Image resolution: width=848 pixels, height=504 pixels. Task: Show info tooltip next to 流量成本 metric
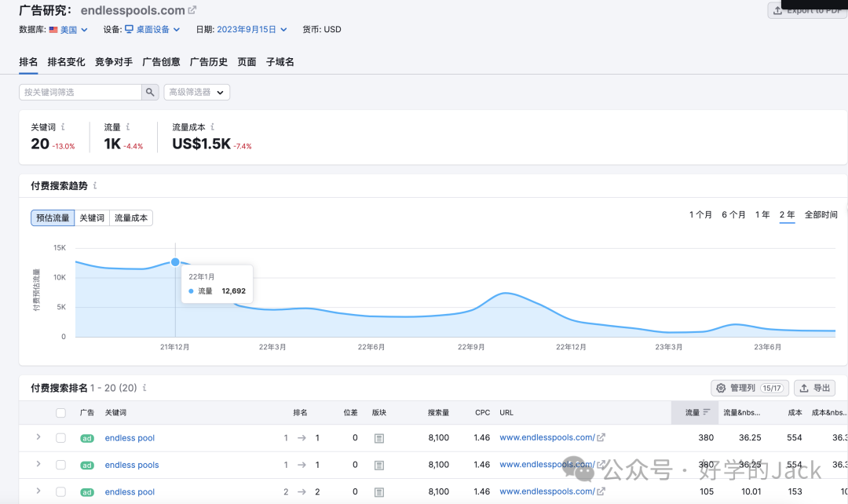click(213, 127)
